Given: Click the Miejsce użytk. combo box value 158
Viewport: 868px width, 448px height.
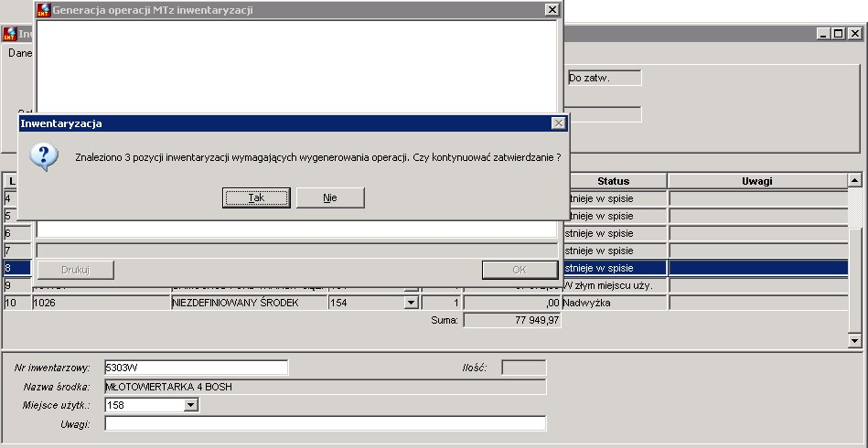Looking at the screenshot, I should [x=144, y=405].
